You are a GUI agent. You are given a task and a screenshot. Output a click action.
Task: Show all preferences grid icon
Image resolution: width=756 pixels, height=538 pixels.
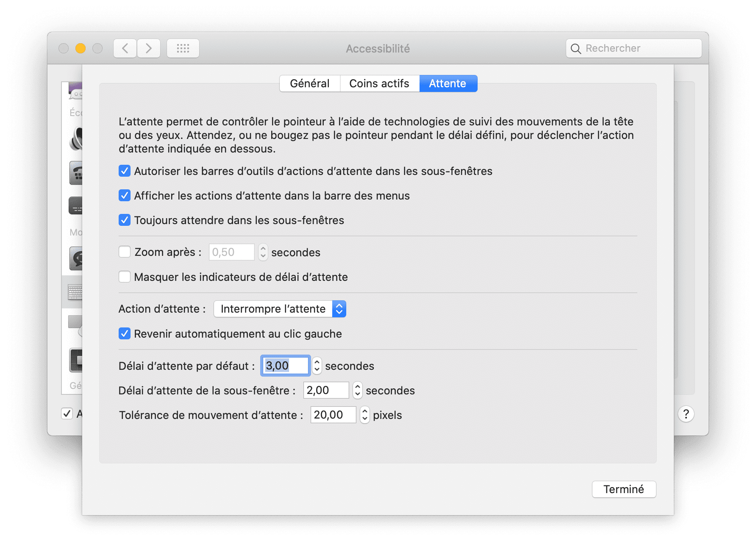[183, 48]
